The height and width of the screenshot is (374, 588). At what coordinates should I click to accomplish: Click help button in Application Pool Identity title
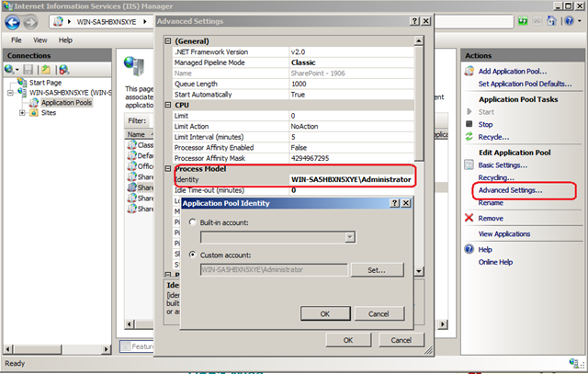click(x=394, y=203)
